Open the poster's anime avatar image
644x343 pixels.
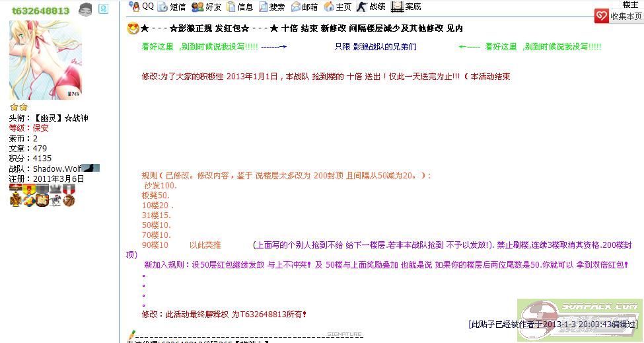click(46, 60)
